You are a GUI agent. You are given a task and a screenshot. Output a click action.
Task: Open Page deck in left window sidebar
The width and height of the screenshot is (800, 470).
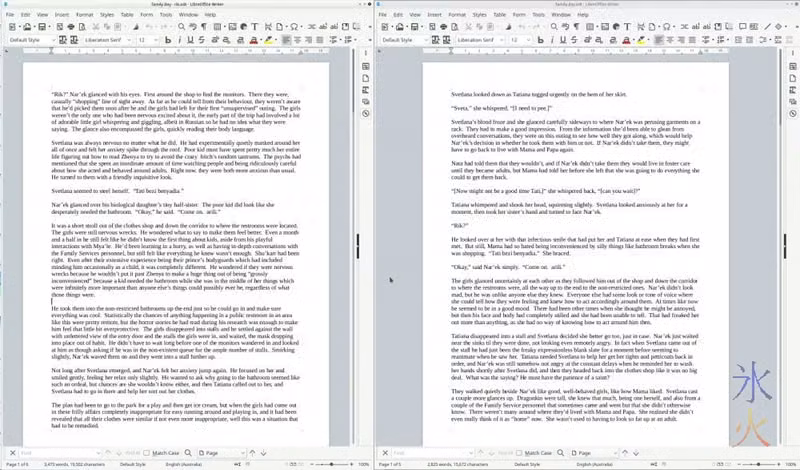tap(366, 78)
